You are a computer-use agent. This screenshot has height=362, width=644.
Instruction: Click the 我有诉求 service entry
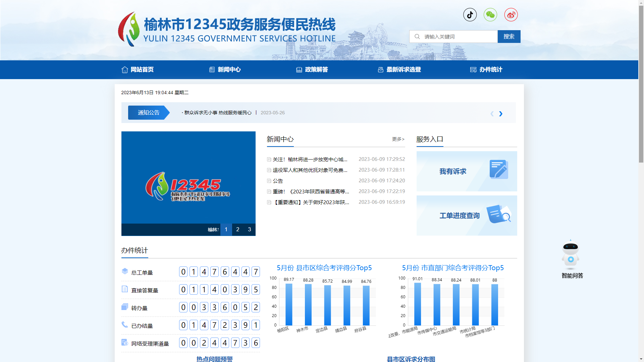tap(467, 171)
